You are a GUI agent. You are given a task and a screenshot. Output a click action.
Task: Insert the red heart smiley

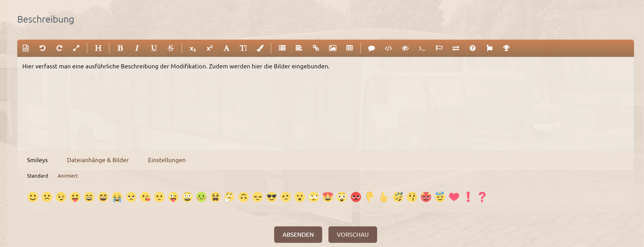tap(454, 197)
